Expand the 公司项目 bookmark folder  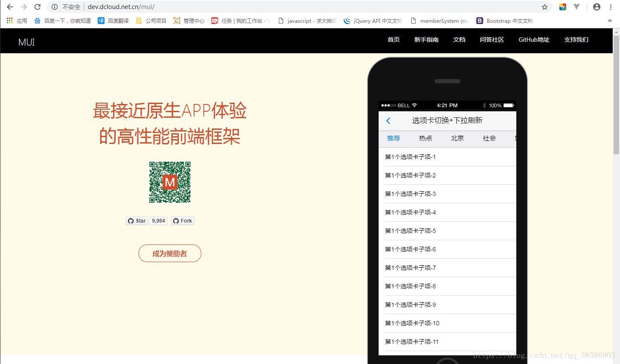151,21
